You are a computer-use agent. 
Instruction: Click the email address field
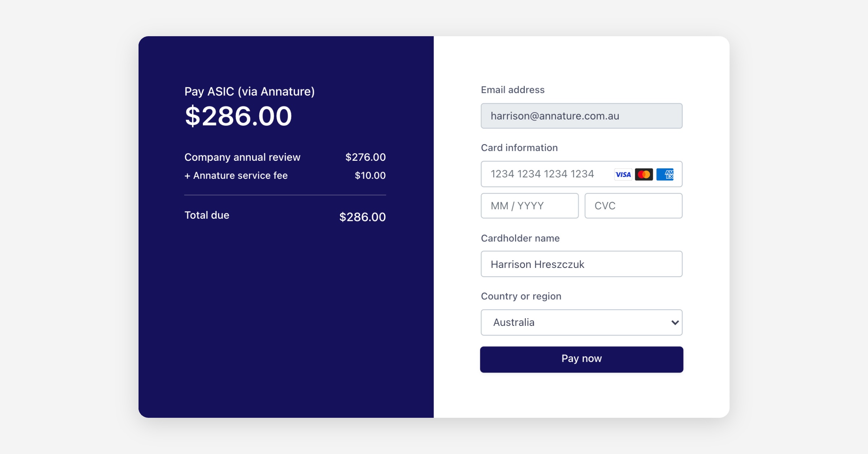581,116
